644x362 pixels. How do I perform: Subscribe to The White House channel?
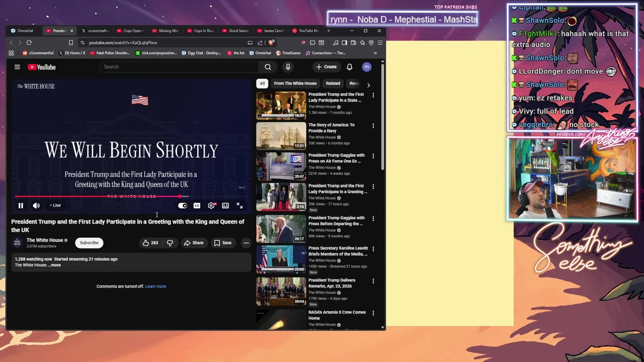89,243
